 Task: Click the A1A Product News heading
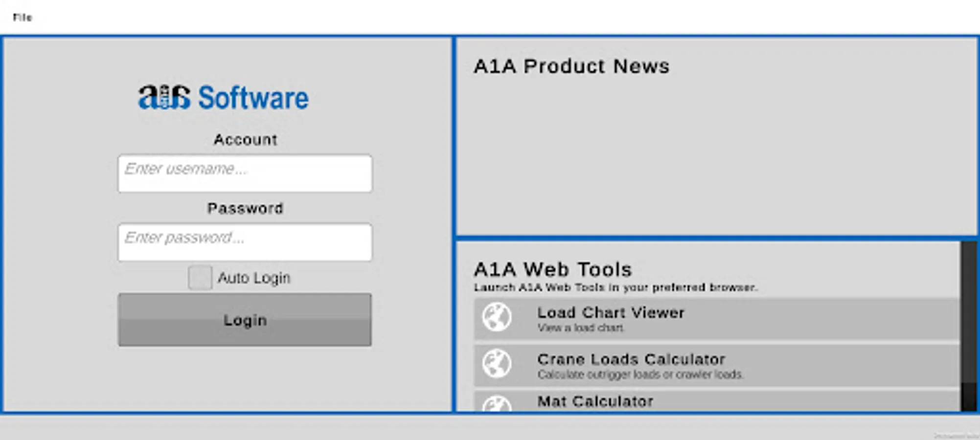tap(571, 66)
